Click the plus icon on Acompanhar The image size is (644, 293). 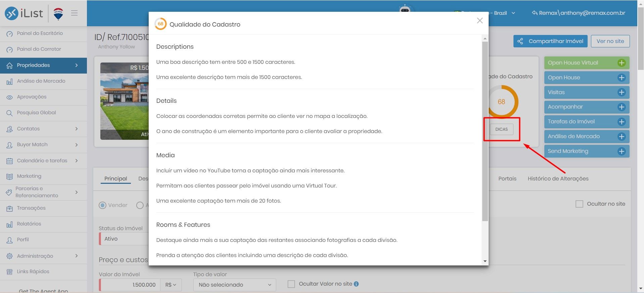(x=622, y=107)
